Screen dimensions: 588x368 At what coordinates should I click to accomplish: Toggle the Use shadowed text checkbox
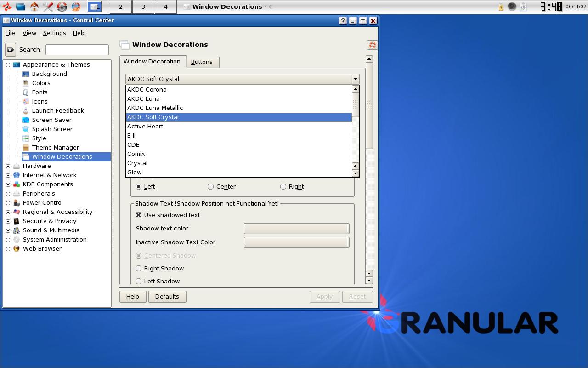coord(138,215)
